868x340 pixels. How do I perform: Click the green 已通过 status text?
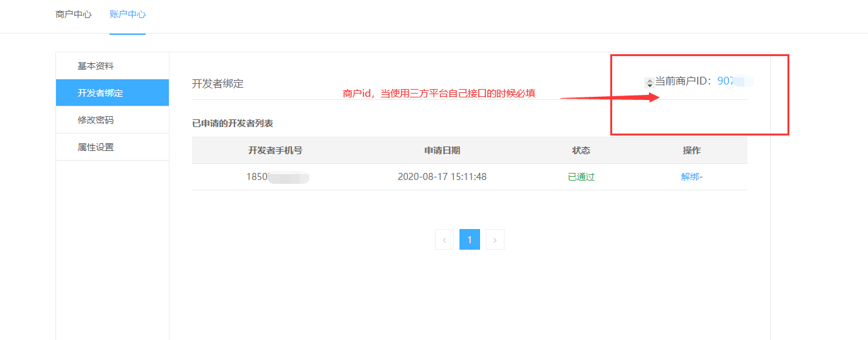coord(581,177)
